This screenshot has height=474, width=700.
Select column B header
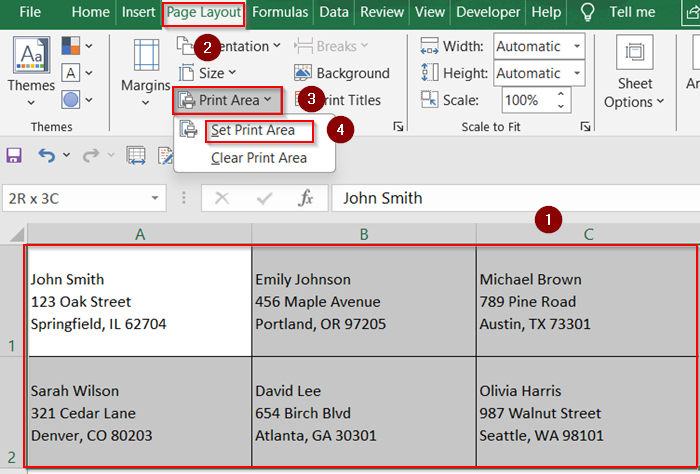364,234
